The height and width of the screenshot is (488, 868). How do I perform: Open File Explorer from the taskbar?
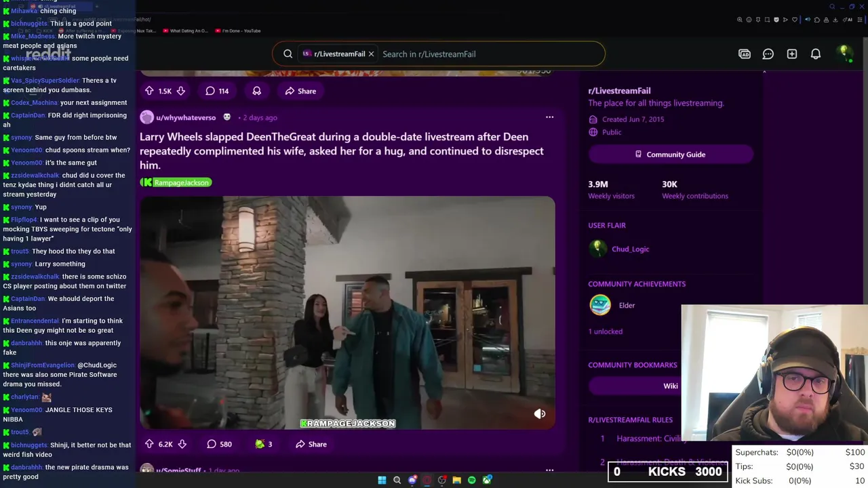(456, 481)
